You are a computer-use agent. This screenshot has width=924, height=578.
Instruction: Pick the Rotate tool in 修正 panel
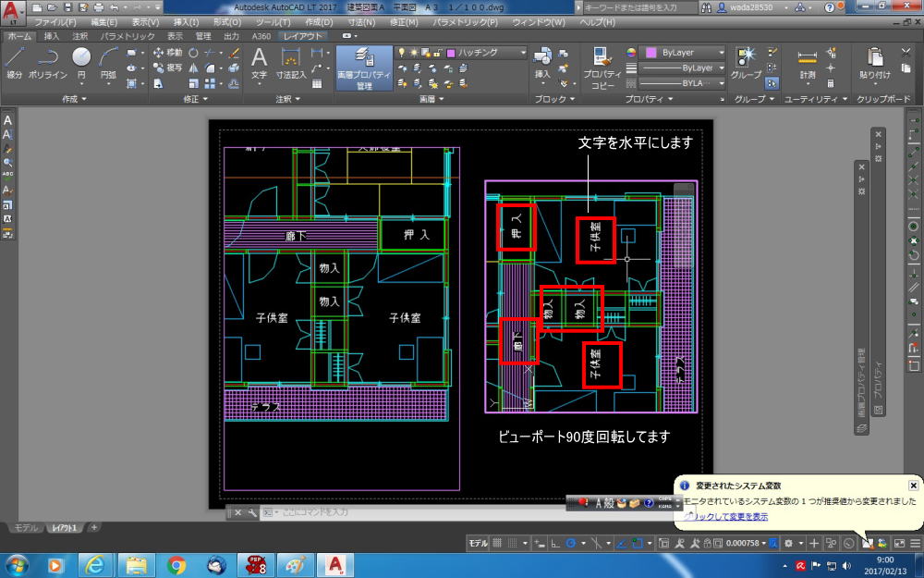pos(193,53)
